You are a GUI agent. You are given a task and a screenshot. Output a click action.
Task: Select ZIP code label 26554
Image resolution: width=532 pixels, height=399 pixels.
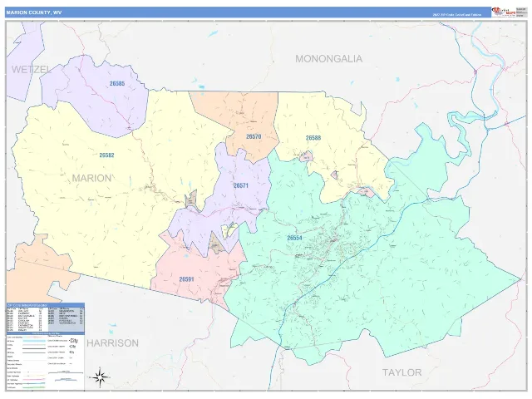294,238
